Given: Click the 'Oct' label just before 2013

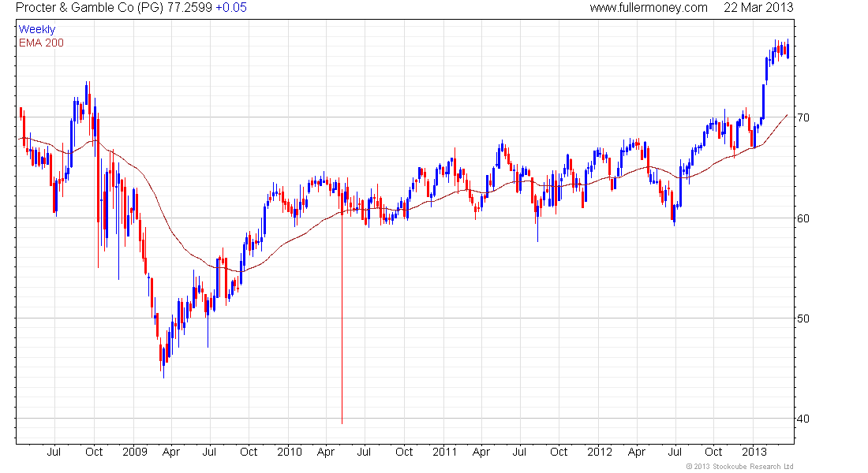Looking at the screenshot, I should coord(713,452).
